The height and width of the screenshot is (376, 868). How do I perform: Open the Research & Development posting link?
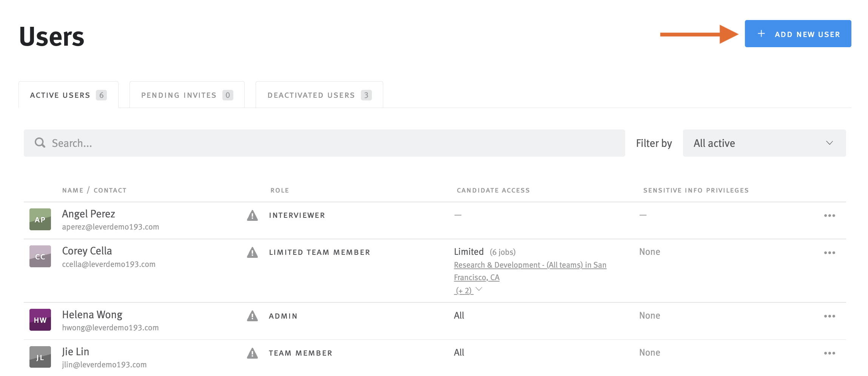click(x=530, y=265)
